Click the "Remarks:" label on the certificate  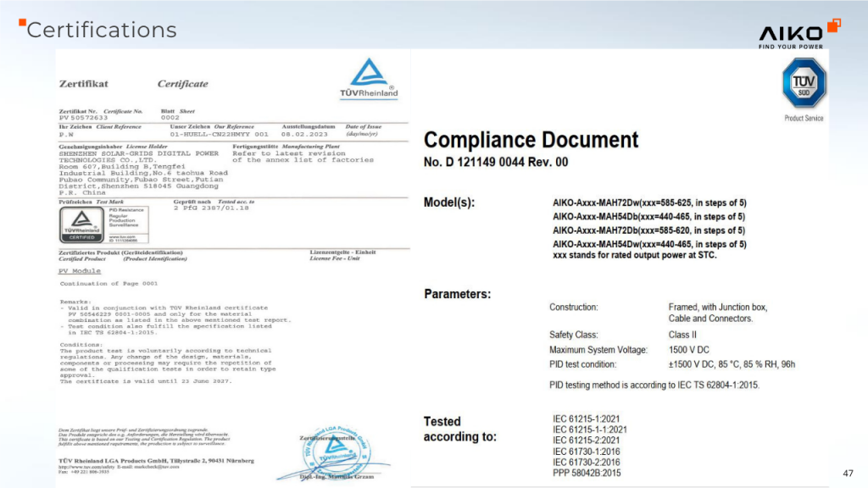coord(75,302)
